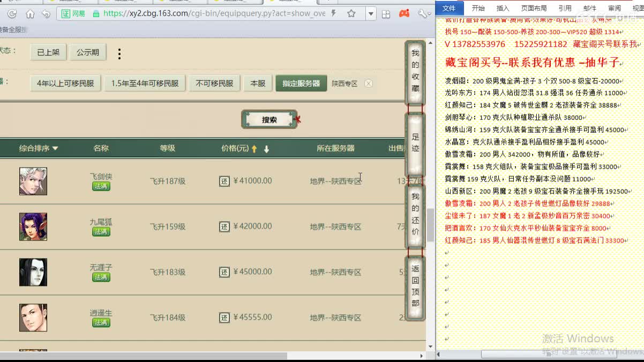Viewport: 644px width, 362px height.
Task: Open the 网易 site certificate badge
Action: [73, 13]
